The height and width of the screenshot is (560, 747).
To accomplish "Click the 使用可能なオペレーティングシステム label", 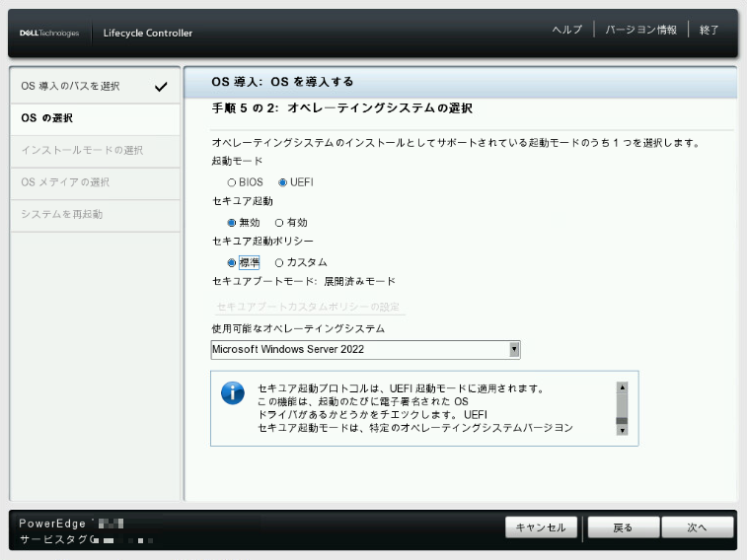I will (x=298, y=328).
